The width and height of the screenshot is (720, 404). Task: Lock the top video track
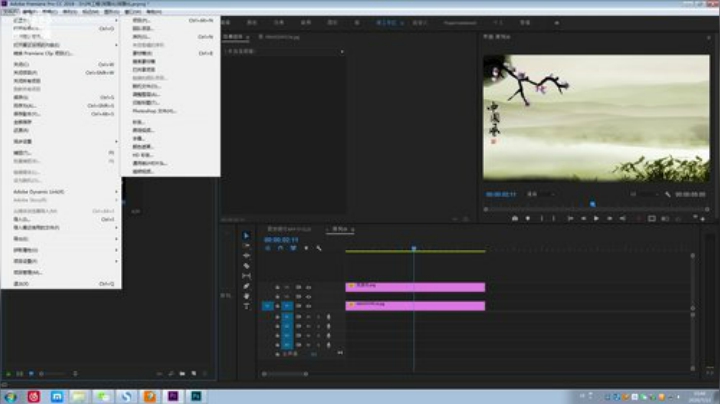(x=277, y=287)
